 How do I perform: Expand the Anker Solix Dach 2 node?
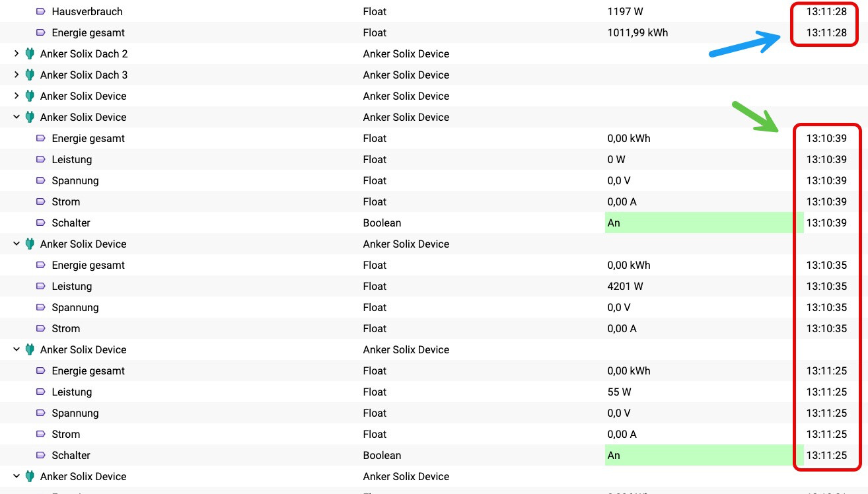[x=17, y=53]
